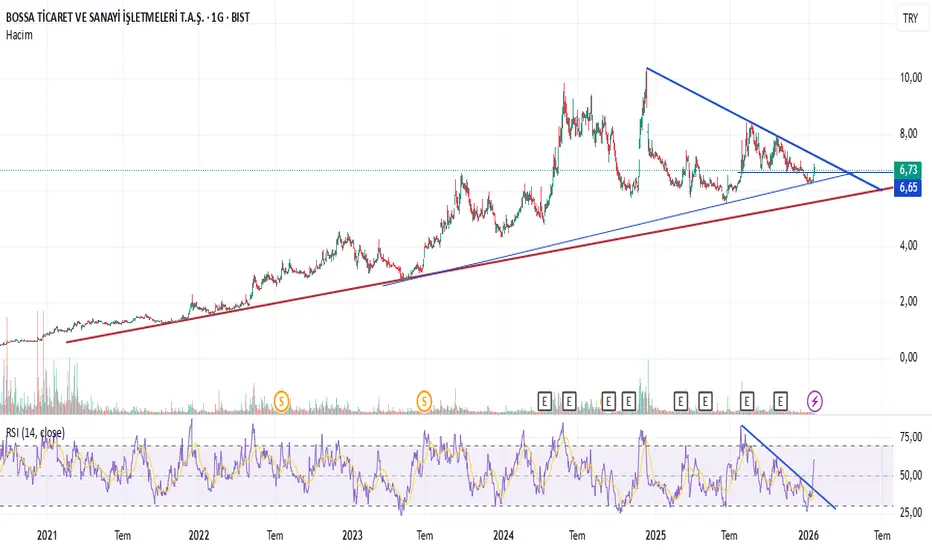Select the Hacim volume indicator label
Viewport: 932px width, 550px height.
click(19, 35)
